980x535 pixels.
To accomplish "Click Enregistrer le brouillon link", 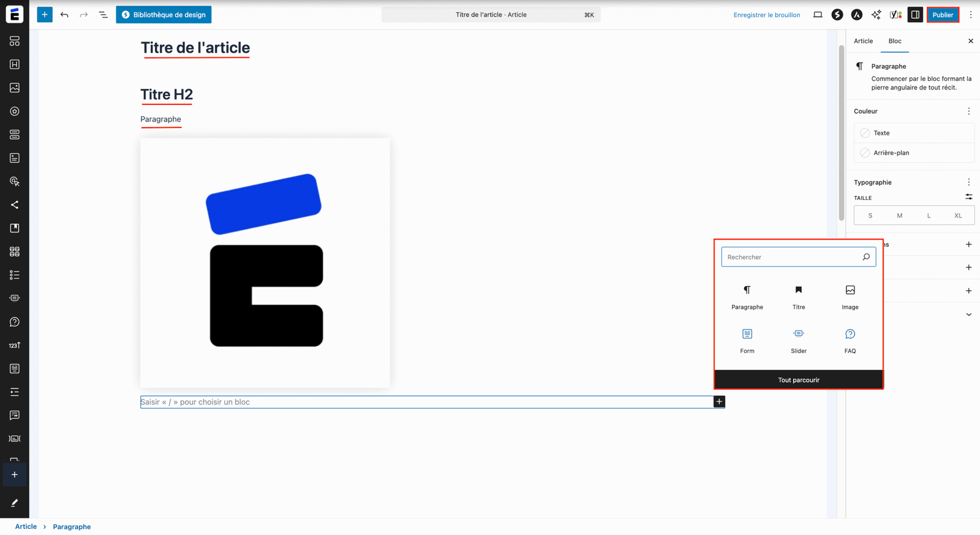I will pyautogui.click(x=766, y=15).
